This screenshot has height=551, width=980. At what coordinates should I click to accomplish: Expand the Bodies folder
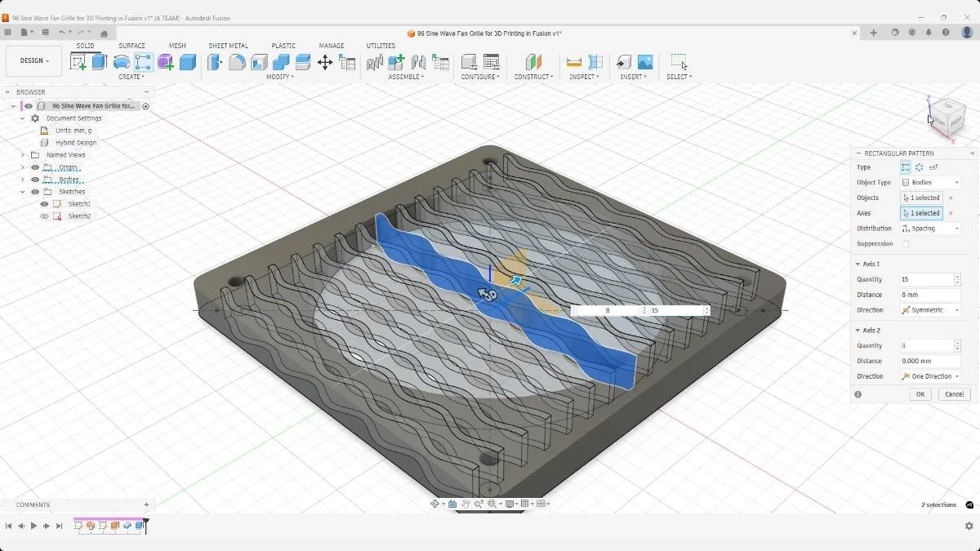pos(22,180)
